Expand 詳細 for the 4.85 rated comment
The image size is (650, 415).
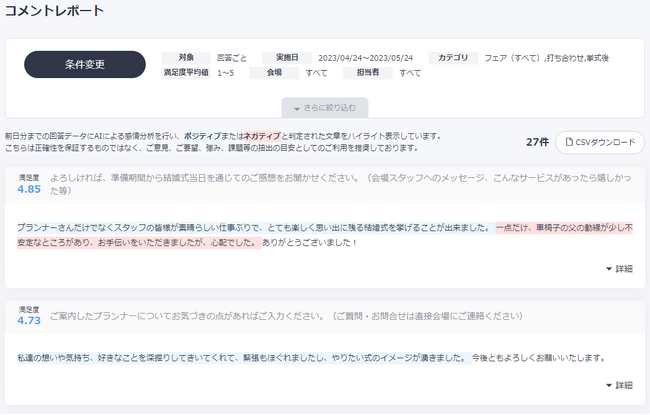(619, 268)
